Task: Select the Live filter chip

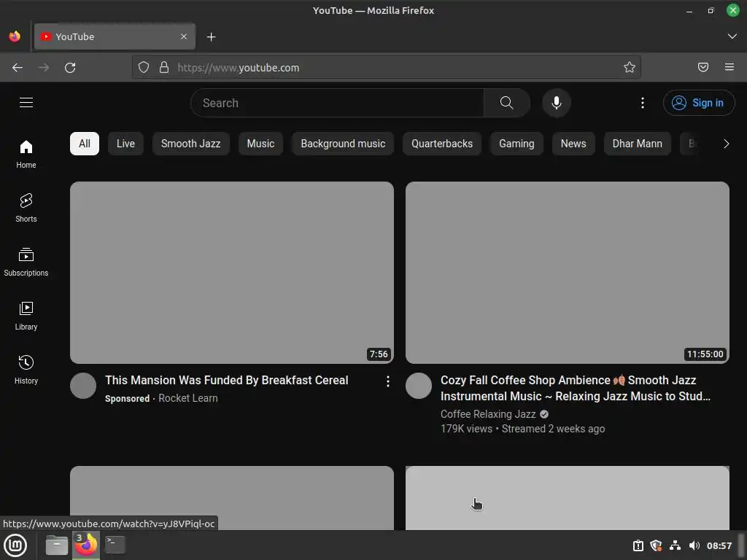Action: (x=125, y=144)
